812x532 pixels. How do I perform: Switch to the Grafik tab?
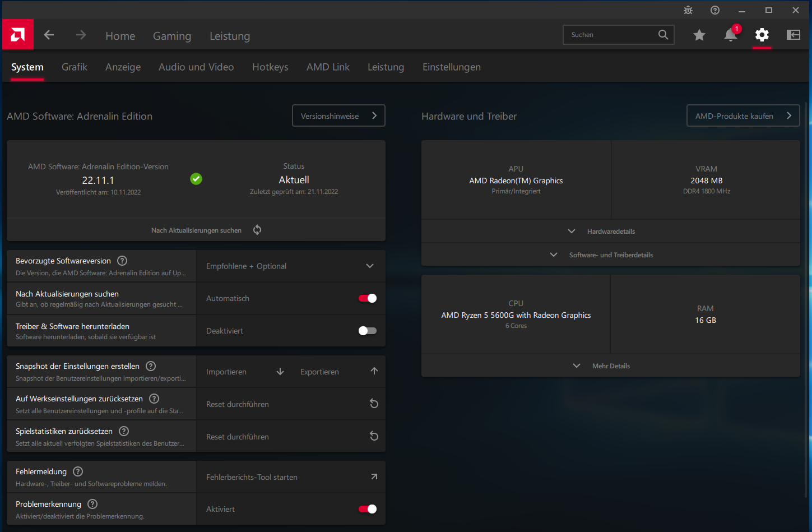point(75,67)
